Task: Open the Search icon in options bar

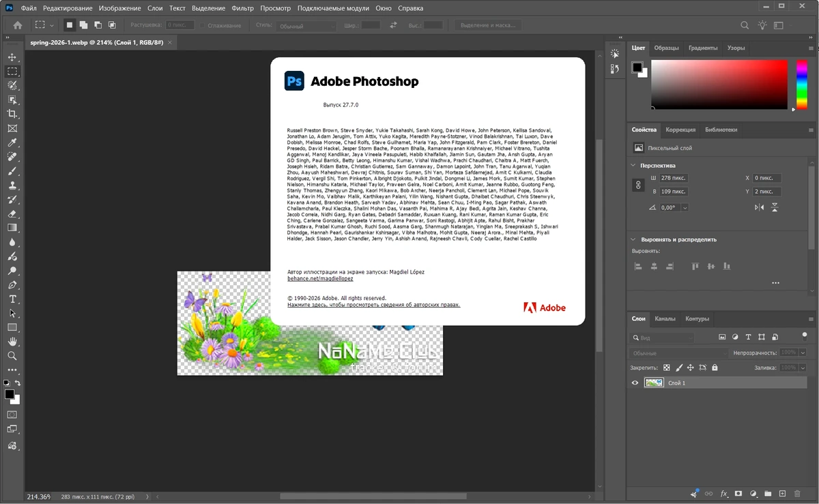Action: click(x=745, y=25)
